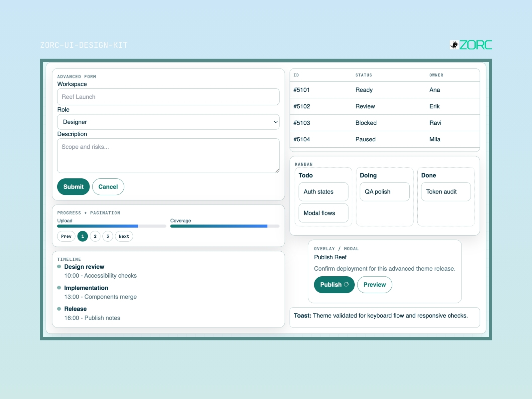Click the Upload progress bar
This screenshot has height=399, width=532.
click(112, 226)
